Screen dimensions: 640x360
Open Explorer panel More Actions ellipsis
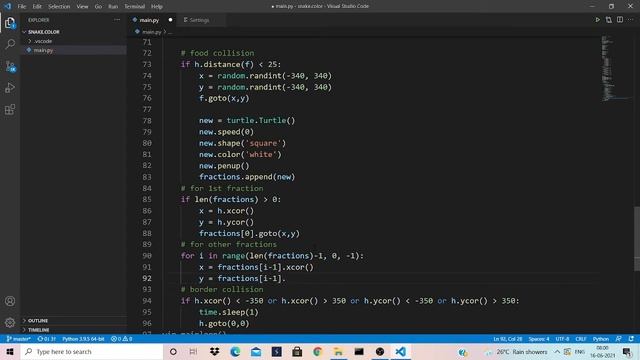(x=117, y=20)
